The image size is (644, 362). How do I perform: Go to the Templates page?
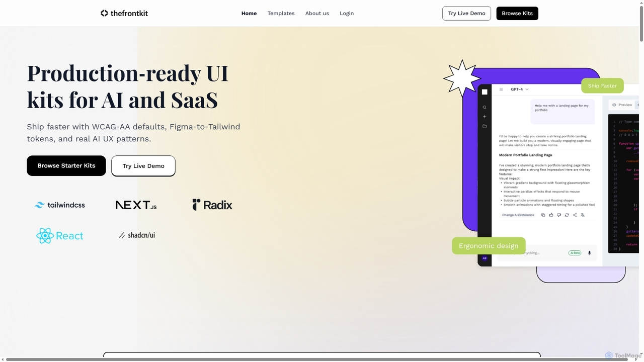[x=281, y=13]
